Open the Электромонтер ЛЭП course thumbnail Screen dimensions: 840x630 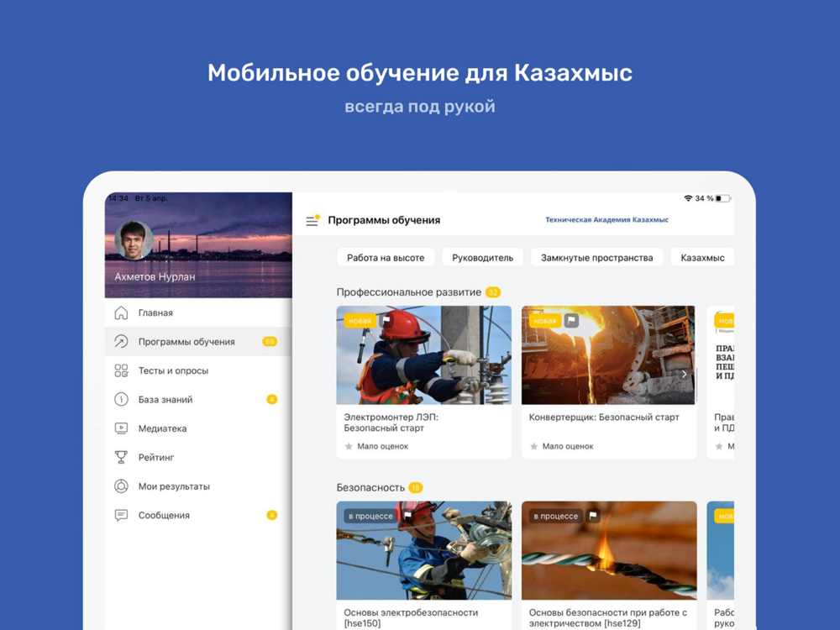(x=423, y=355)
